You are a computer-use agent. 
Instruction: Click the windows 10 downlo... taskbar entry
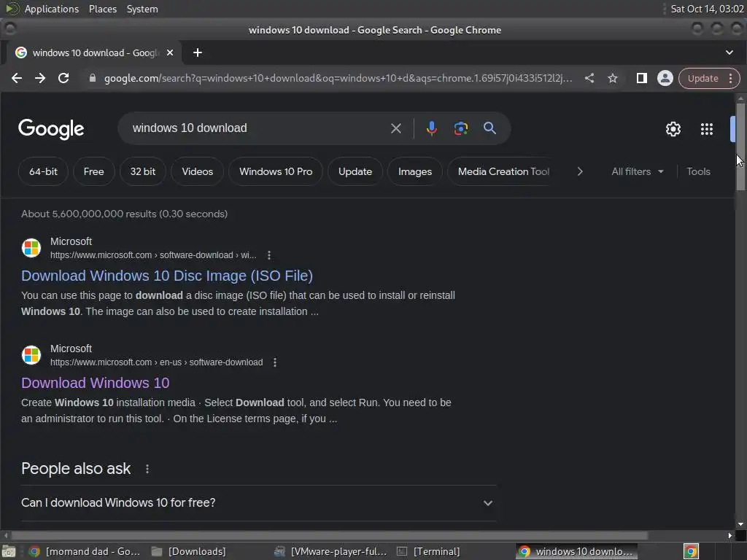[576, 551]
